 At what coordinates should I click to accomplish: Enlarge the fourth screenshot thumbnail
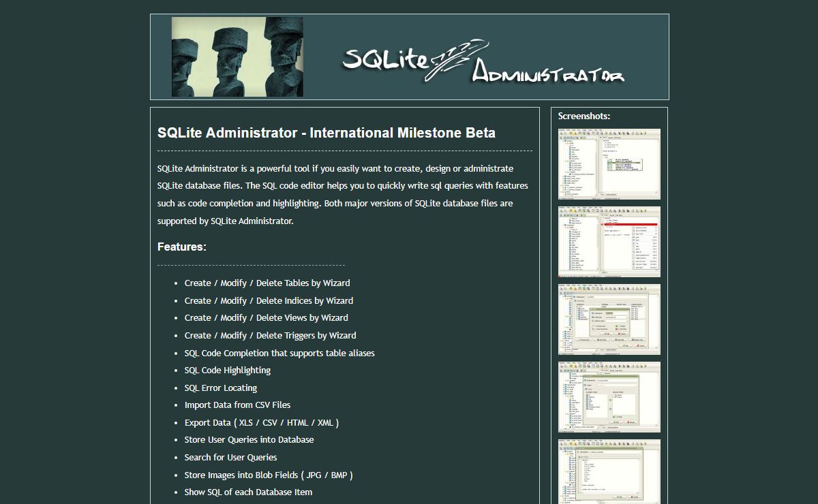click(609, 397)
